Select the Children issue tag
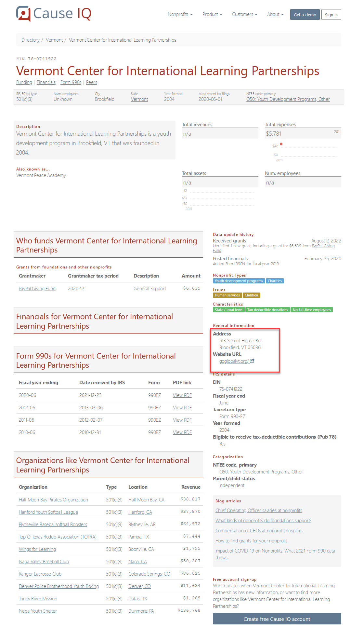This screenshot has height=641, width=364. 252,295
